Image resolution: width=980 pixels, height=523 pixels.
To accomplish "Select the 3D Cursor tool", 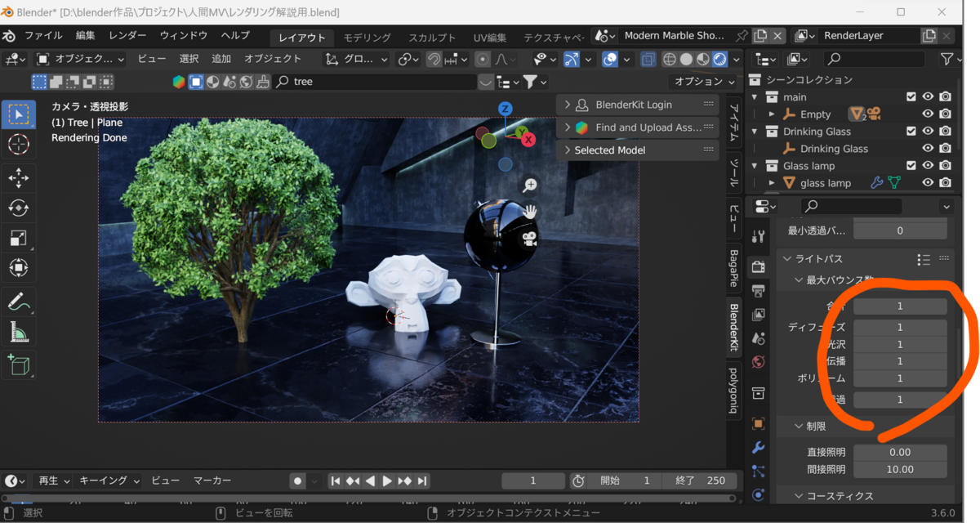I will (18, 145).
